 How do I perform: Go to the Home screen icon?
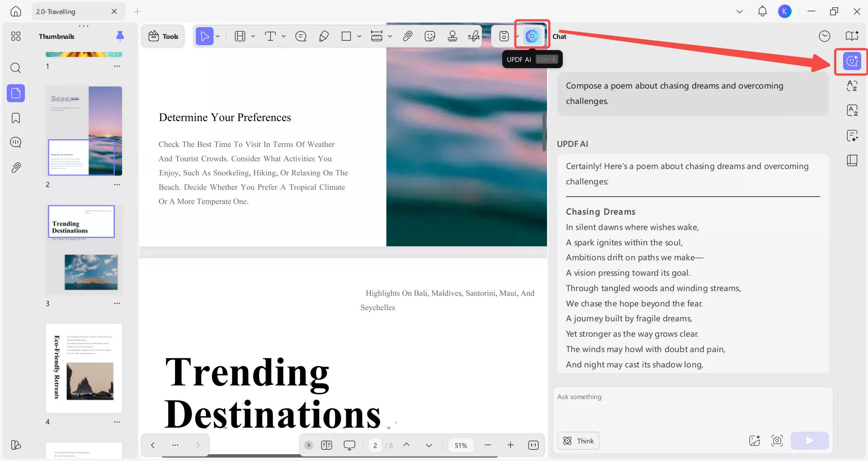pyautogui.click(x=16, y=11)
